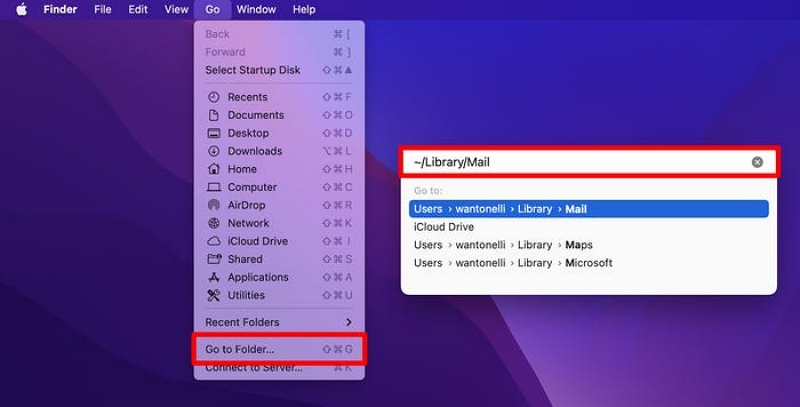Select the iCloud Drive suggestion

[x=589, y=227]
